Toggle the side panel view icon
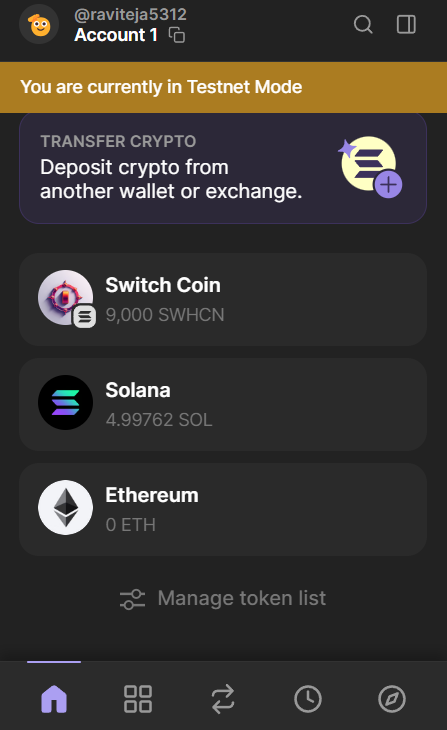447x730 pixels. click(406, 24)
